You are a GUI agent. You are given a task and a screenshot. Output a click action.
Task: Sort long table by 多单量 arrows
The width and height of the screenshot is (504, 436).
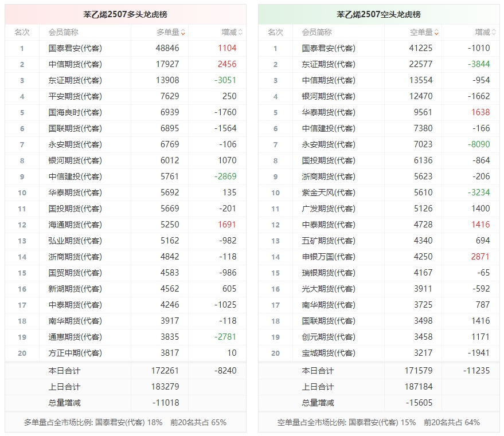click(x=183, y=32)
